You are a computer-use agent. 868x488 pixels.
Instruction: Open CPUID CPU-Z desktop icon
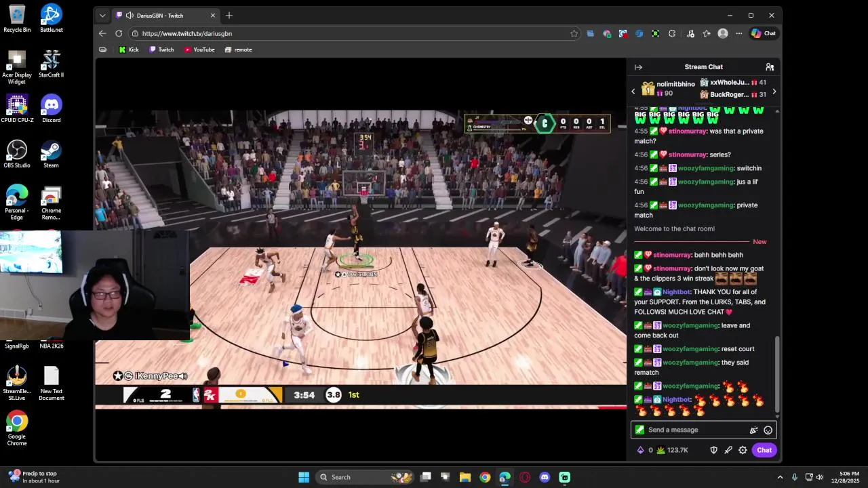(17, 108)
